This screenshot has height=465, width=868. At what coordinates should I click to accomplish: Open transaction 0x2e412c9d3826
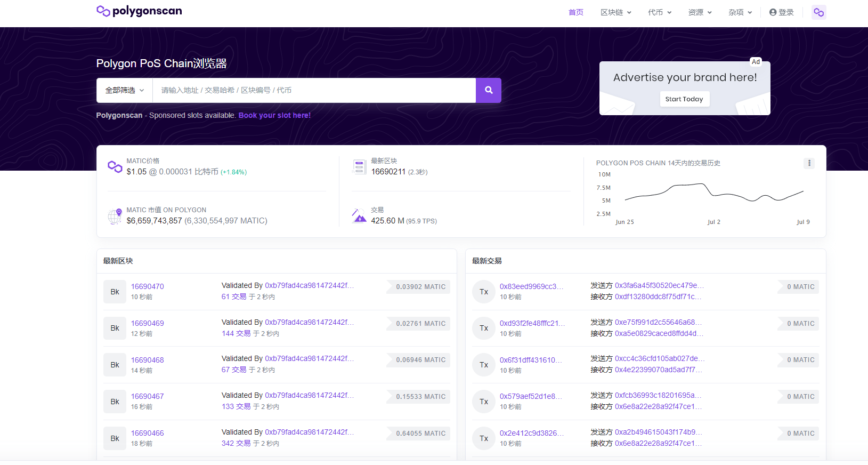pos(532,433)
